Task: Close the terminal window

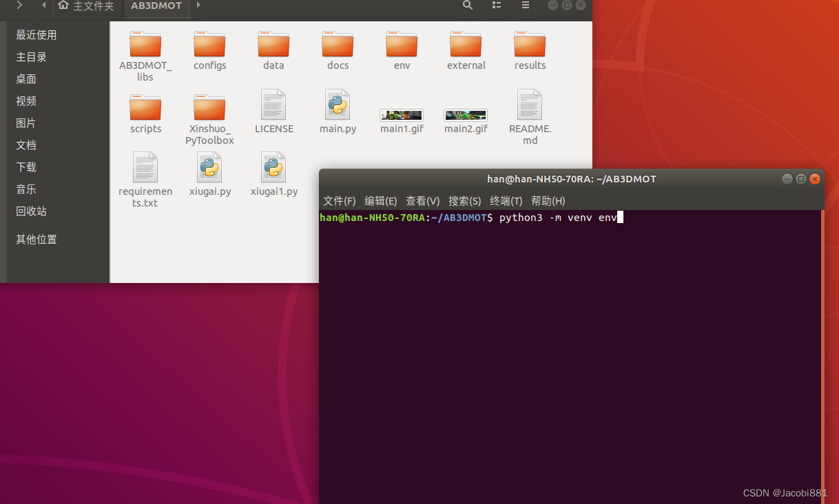Action: pyautogui.click(x=815, y=179)
